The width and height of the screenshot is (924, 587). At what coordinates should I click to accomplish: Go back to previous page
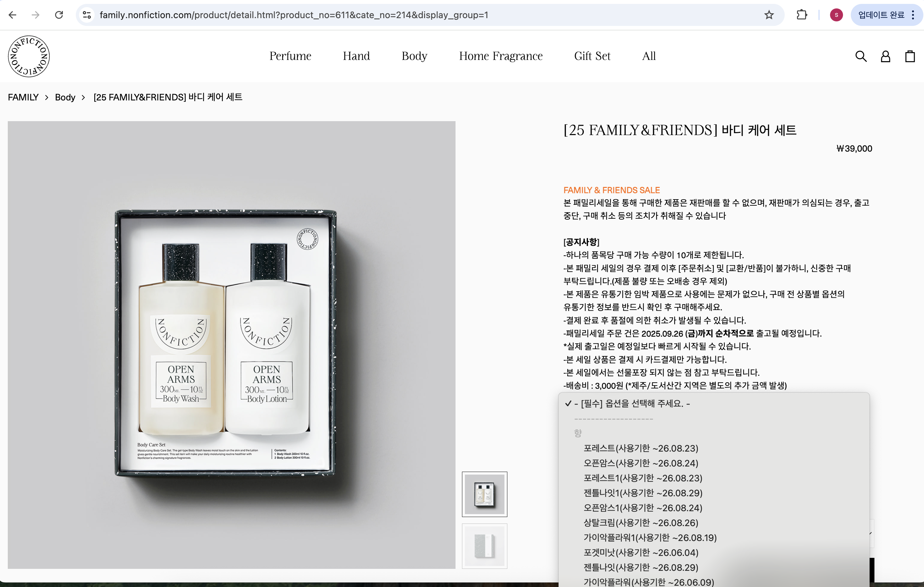coord(13,15)
